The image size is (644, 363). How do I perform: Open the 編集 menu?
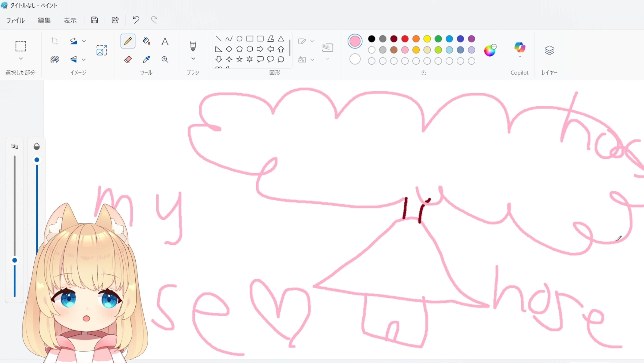44,20
